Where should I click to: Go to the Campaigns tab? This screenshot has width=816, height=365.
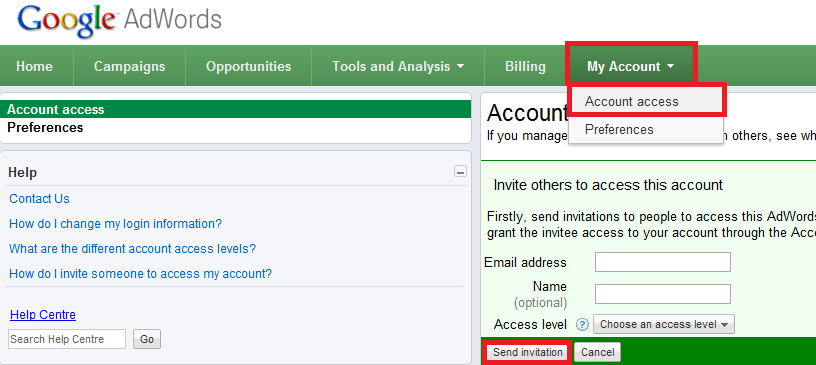(130, 67)
